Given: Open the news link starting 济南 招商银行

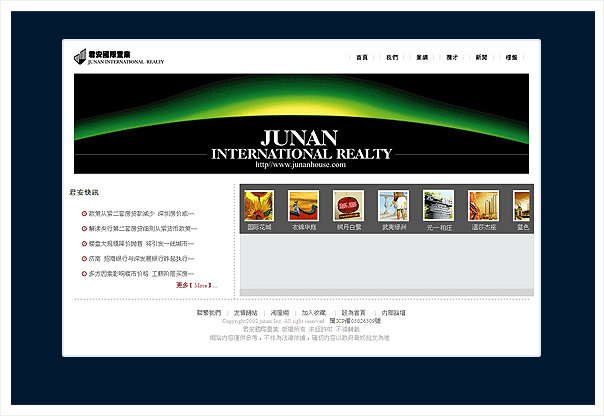Looking at the screenshot, I should (141, 258).
